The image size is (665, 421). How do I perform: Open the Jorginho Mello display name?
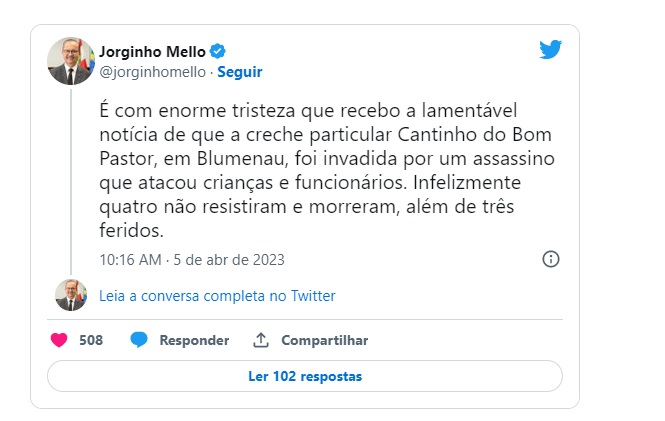click(151, 51)
